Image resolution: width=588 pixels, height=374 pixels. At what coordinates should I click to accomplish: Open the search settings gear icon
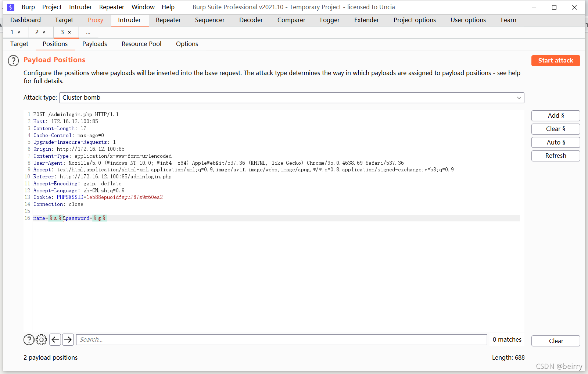coord(41,340)
